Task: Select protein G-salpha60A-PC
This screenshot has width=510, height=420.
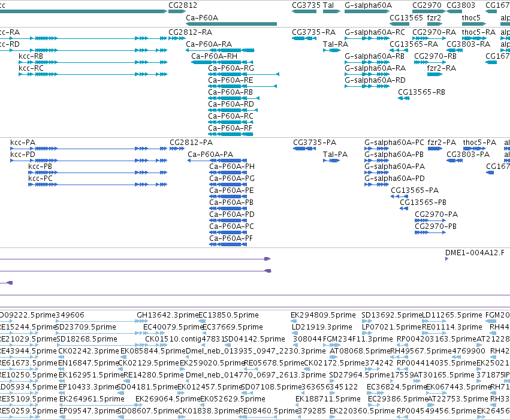Action: pos(394,143)
